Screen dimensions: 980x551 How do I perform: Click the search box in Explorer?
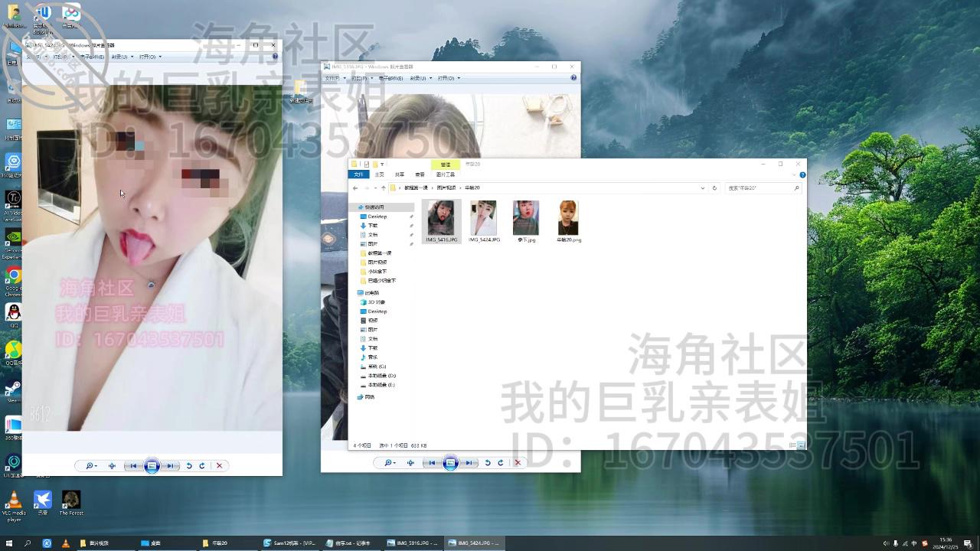(x=762, y=187)
